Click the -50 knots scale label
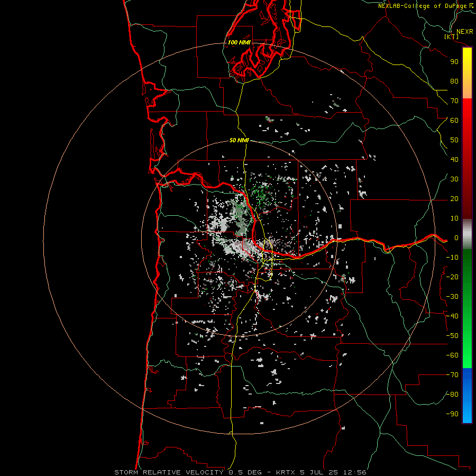Screen dimensions: 476x476 point(452,336)
